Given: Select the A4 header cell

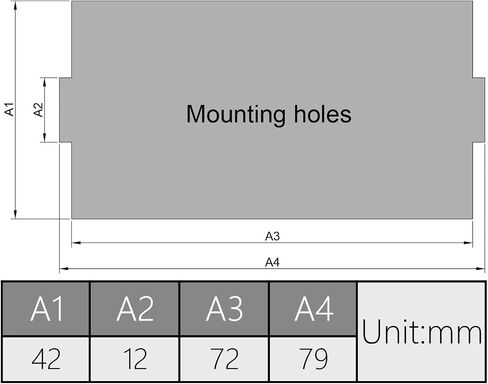Looking at the screenshot, I should pyautogui.click(x=313, y=309).
